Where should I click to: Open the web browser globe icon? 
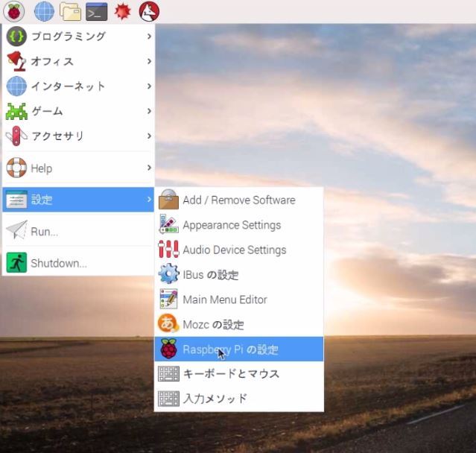point(44,11)
